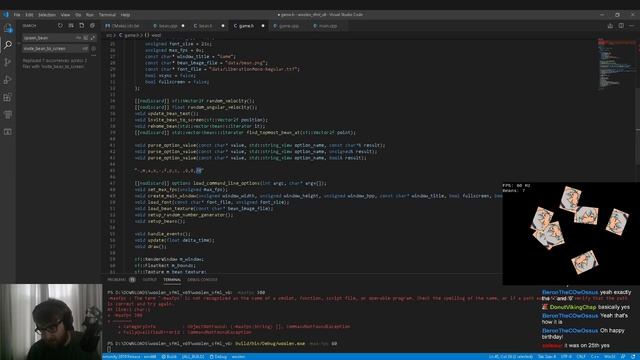640x360 pixels.
Task: Open the Selection menu
Action: pos(47,15)
